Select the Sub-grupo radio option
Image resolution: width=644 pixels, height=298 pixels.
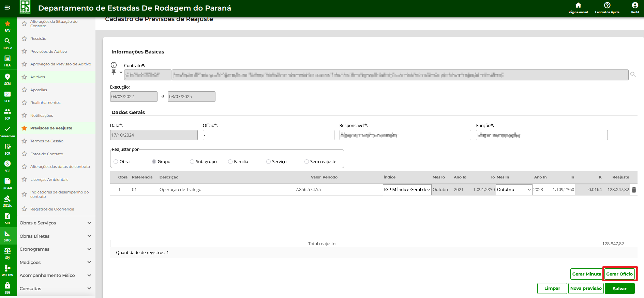pos(192,162)
